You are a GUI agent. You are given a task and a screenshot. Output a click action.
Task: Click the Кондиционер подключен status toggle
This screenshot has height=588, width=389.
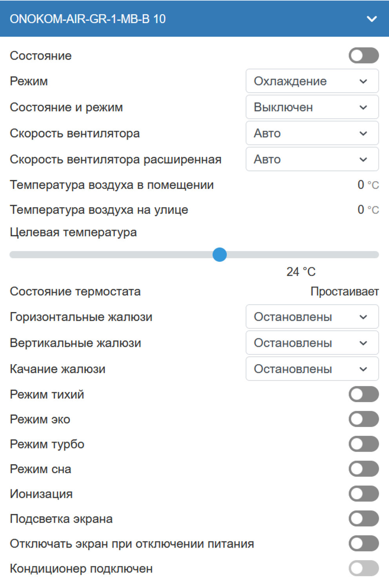pyautogui.click(x=364, y=568)
